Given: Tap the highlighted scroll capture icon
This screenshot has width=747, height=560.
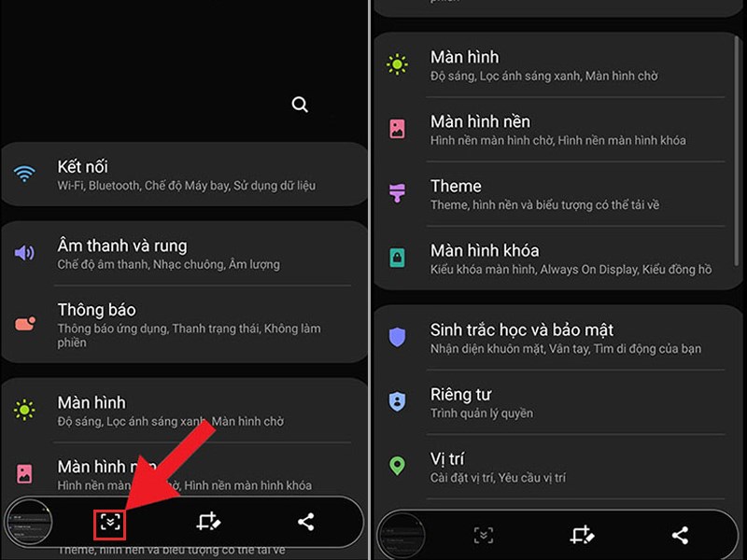Looking at the screenshot, I should 110,524.
